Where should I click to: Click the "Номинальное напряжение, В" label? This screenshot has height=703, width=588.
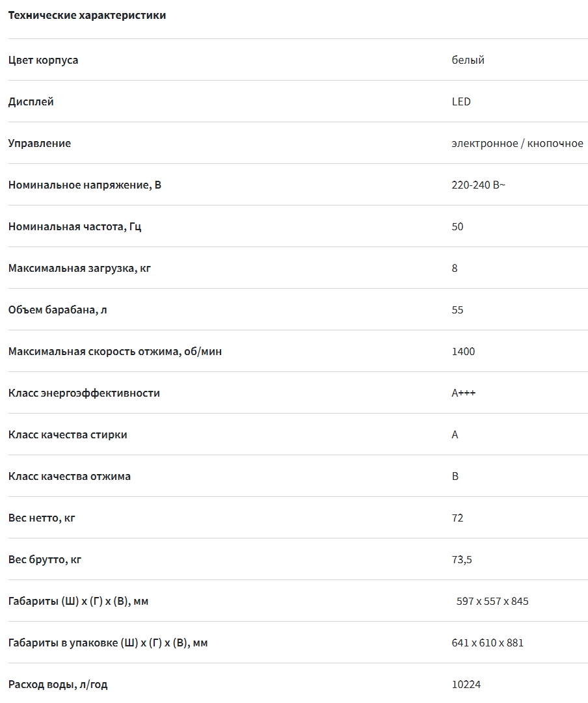click(x=85, y=185)
